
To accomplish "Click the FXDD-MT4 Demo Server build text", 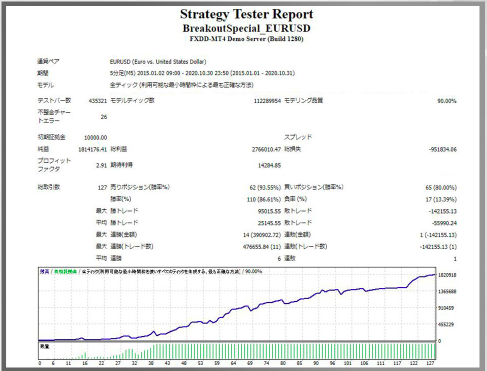I will point(247,39).
